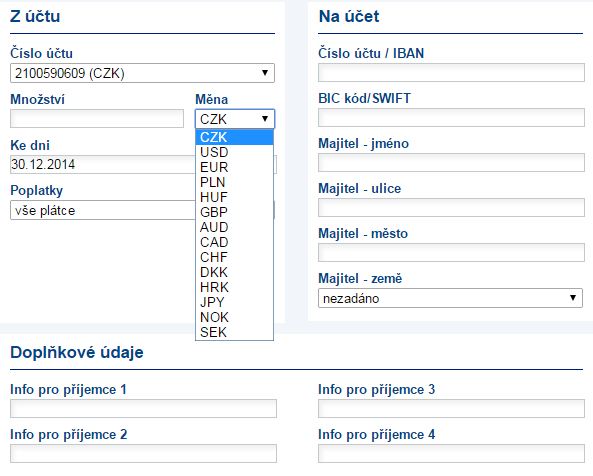Focus the Majitel - ulice input
The image size is (593, 476).
(451, 208)
